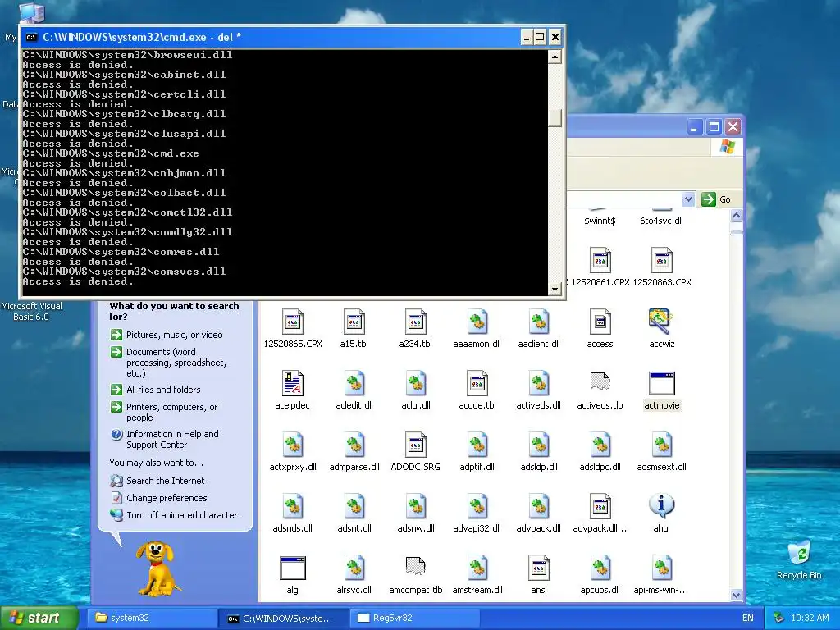Select the 6to4svc.dll file label
Image resolution: width=840 pixels, height=630 pixels.
point(662,221)
